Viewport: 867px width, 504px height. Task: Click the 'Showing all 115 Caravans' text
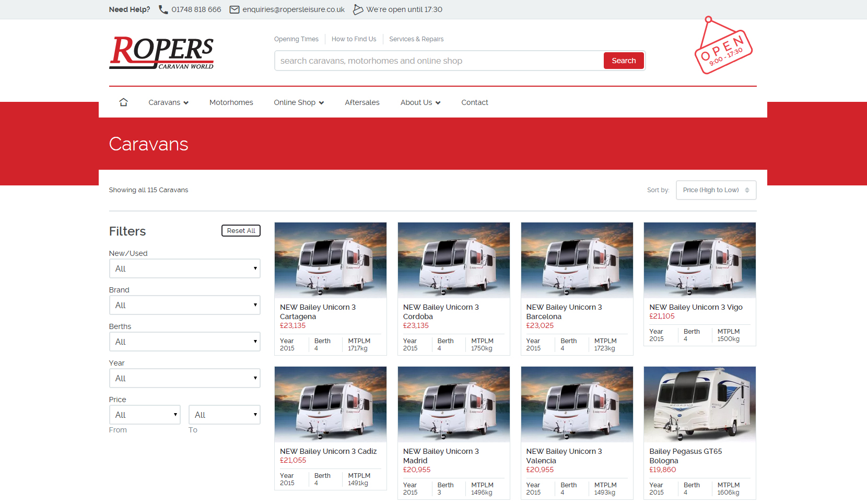(148, 190)
